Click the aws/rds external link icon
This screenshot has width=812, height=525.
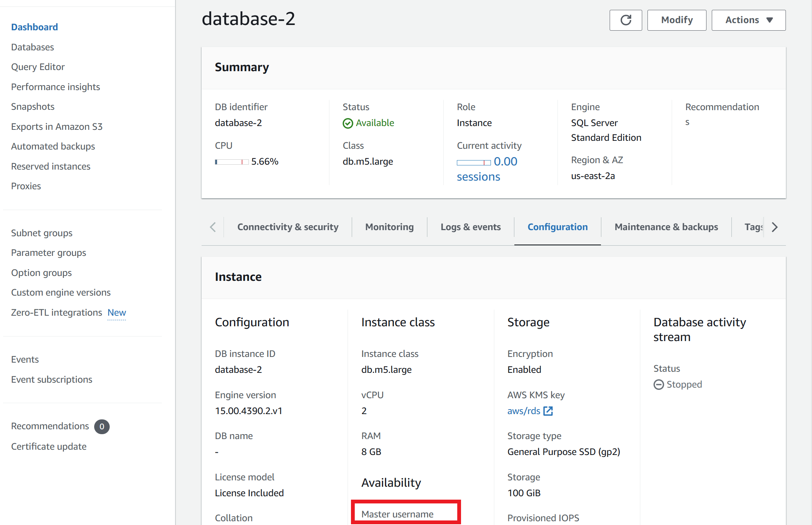pos(548,411)
